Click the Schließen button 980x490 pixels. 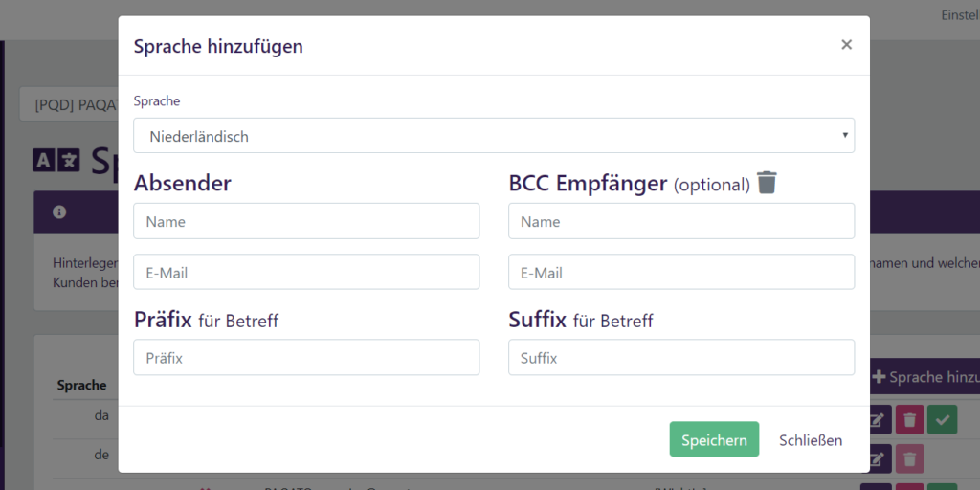pos(811,439)
